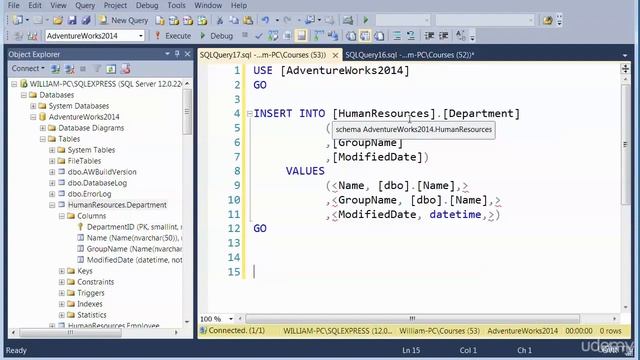Screen dimensions: 640x360
Task: Click the Cancel Executing Query stop icon
Action: click(245, 36)
